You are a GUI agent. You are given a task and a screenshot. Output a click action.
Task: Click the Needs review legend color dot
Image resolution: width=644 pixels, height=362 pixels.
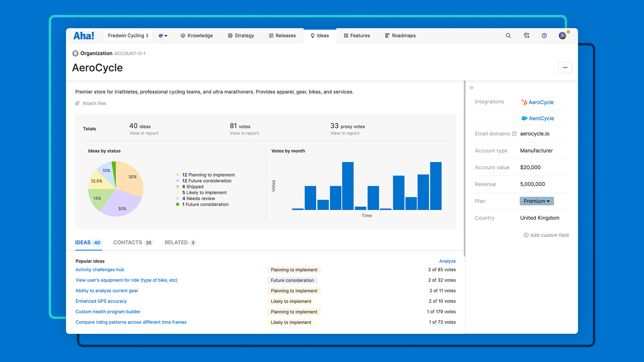(x=178, y=198)
